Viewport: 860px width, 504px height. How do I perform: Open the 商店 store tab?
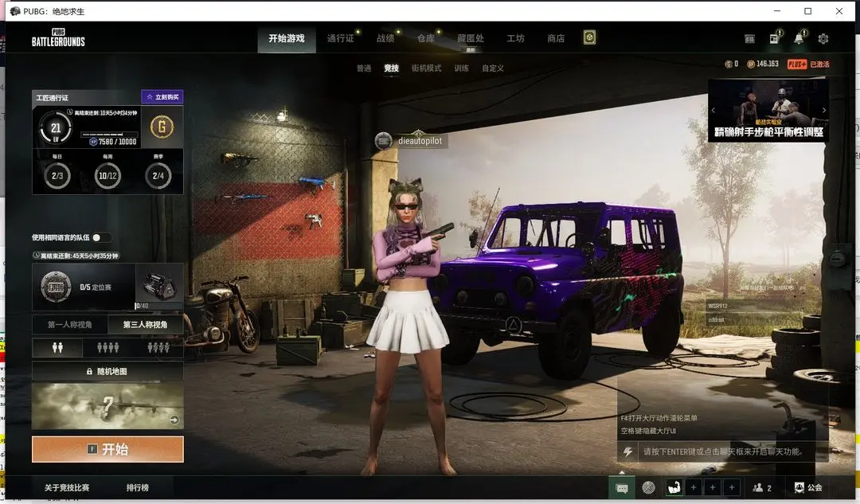tap(556, 38)
